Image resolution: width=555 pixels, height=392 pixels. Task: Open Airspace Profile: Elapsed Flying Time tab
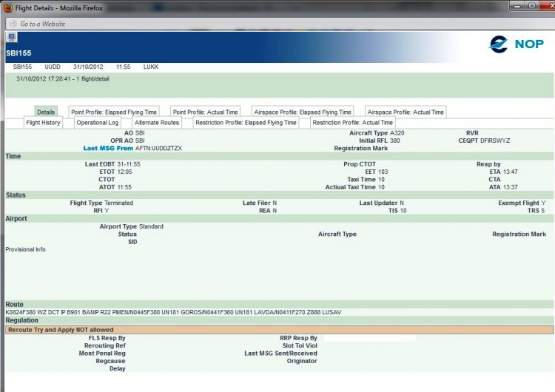point(303,112)
